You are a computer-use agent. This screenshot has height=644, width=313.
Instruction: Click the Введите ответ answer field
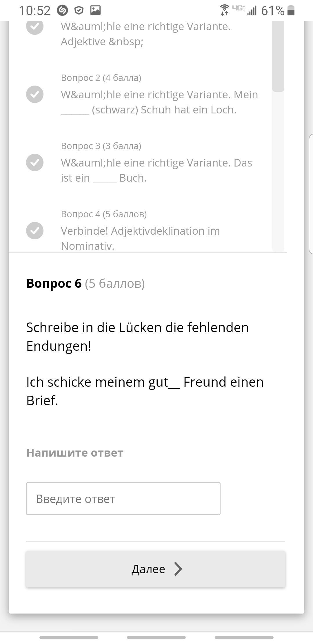click(123, 499)
